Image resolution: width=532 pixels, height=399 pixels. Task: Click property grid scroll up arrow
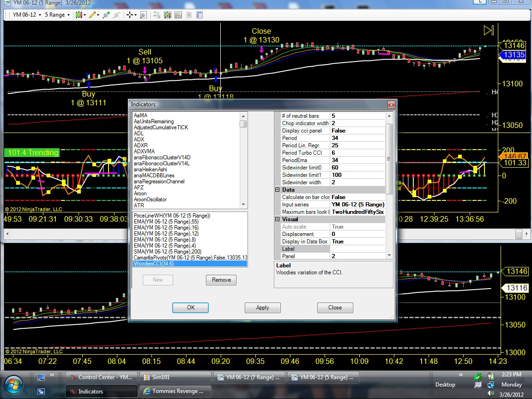(389, 116)
